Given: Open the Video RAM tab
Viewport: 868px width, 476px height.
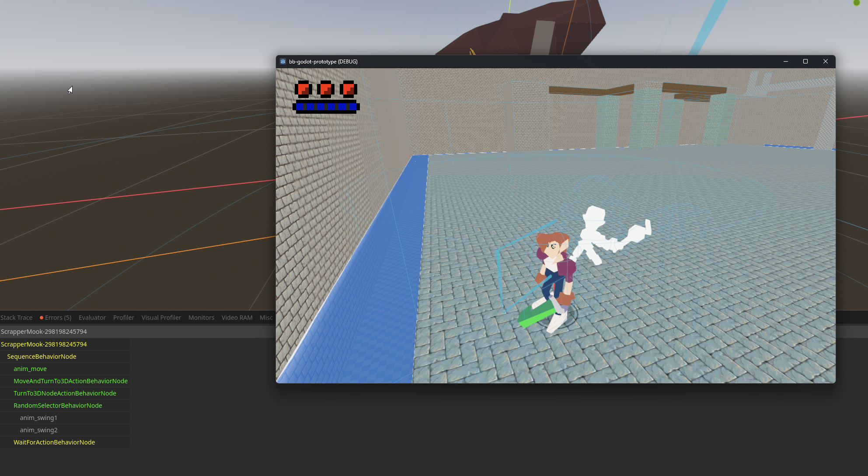Looking at the screenshot, I should pyautogui.click(x=237, y=318).
